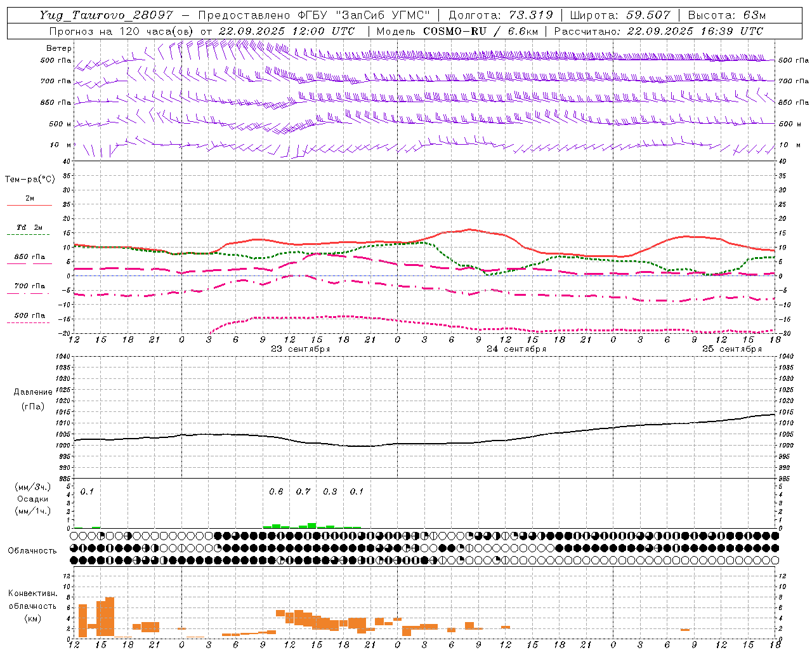Click the 23 сентября date label
This screenshot has height=650, width=812.
(300, 349)
